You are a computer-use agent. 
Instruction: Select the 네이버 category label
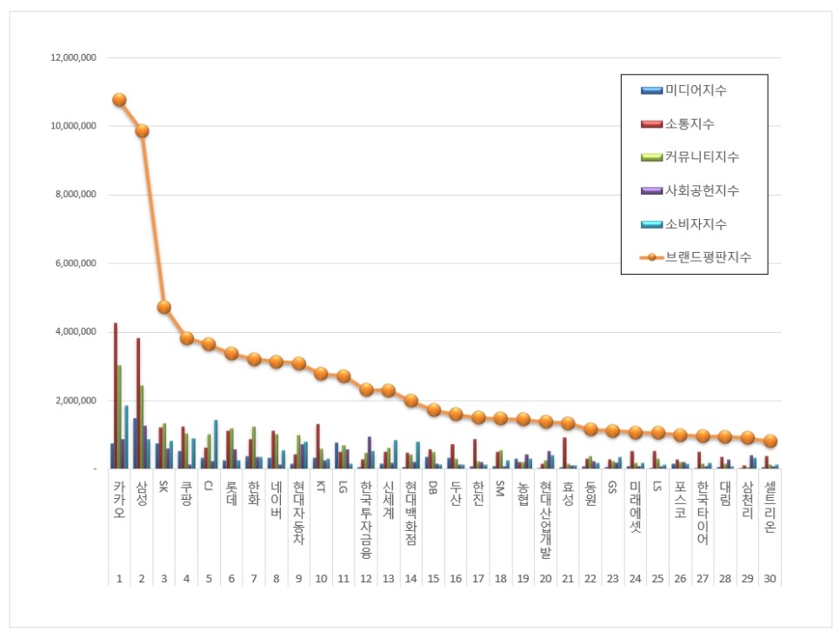pyautogui.click(x=277, y=500)
